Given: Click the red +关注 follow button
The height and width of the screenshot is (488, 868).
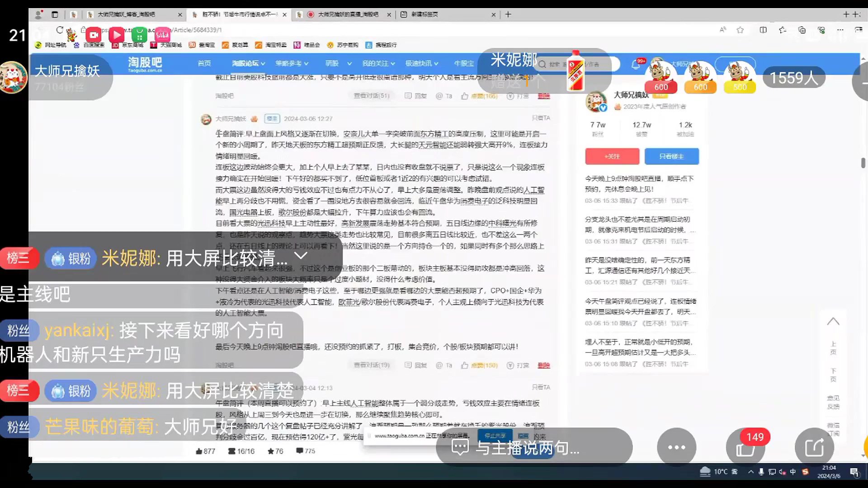Looking at the screenshot, I should pos(612,156).
